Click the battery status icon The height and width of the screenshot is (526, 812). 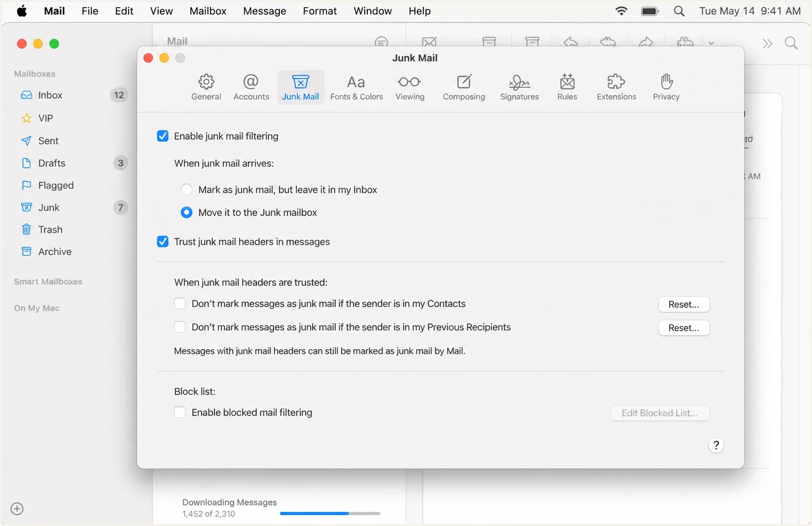point(650,11)
